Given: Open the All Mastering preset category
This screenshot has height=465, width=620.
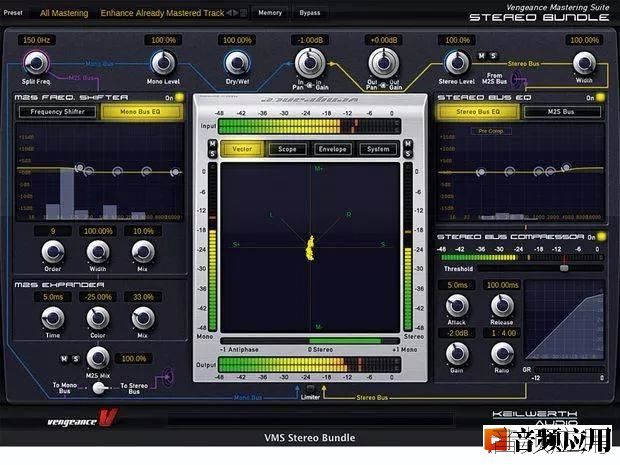Looking at the screenshot, I should [64, 13].
